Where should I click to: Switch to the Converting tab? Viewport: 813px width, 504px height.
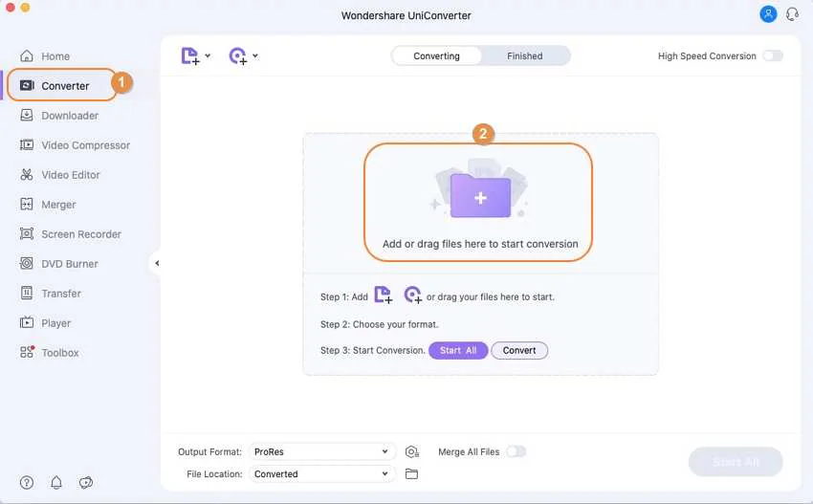pos(436,56)
